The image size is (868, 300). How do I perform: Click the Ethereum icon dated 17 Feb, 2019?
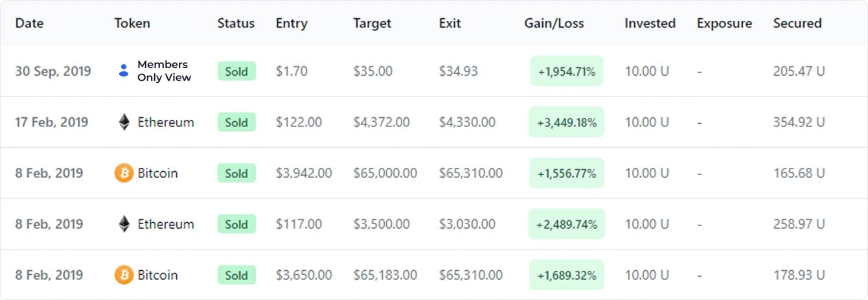coord(124,122)
